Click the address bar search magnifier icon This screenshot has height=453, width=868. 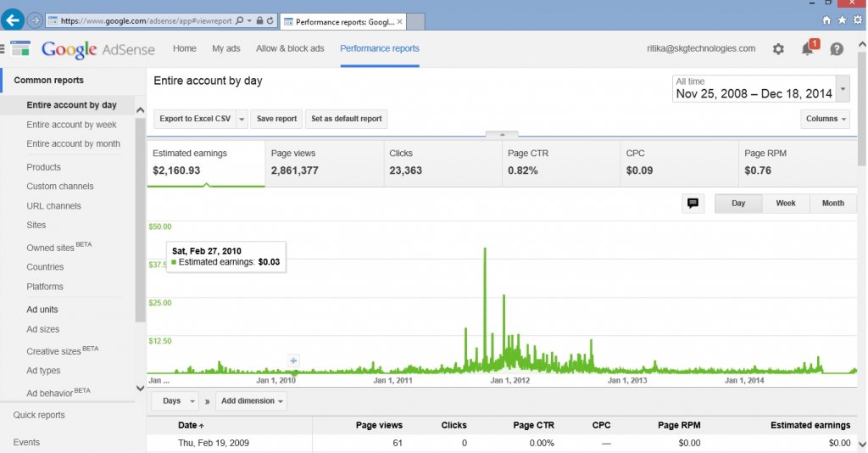coord(239,20)
